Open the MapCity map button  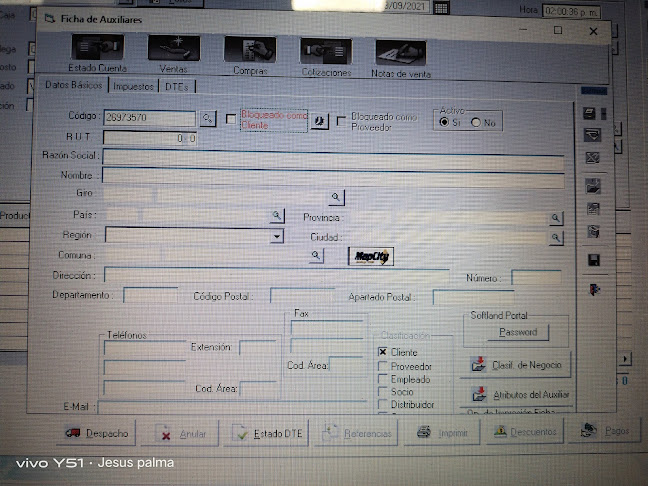coord(371,257)
